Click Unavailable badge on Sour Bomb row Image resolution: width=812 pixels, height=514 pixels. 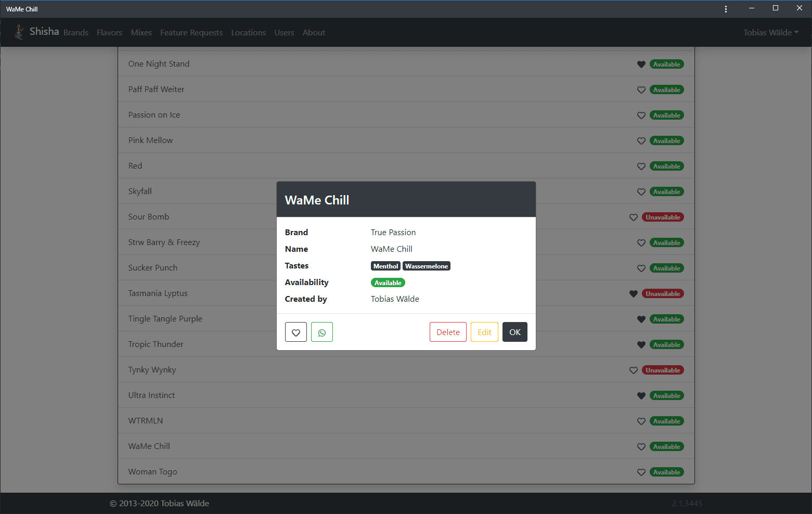pos(663,217)
